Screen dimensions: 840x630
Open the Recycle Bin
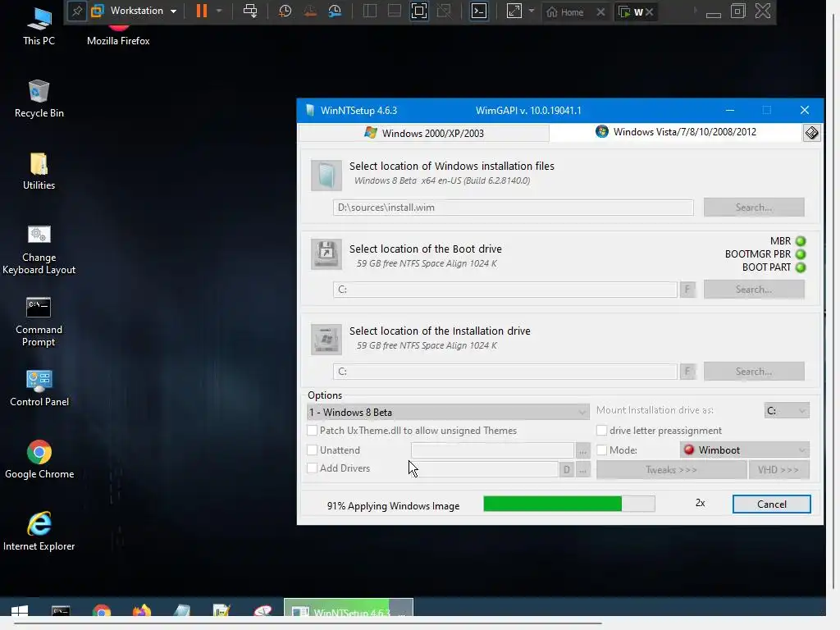click(x=39, y=98)
